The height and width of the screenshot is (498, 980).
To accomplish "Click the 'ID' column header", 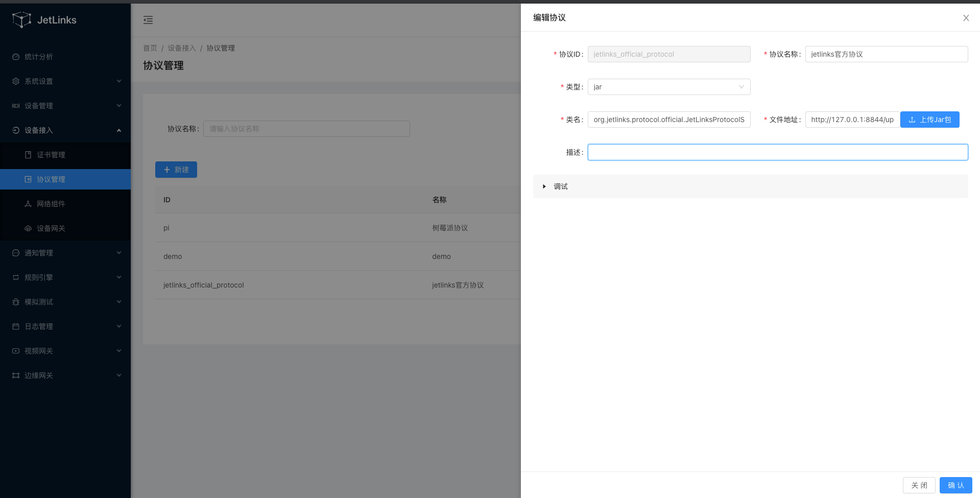I will pyautogui.click(x=167, y=200).
